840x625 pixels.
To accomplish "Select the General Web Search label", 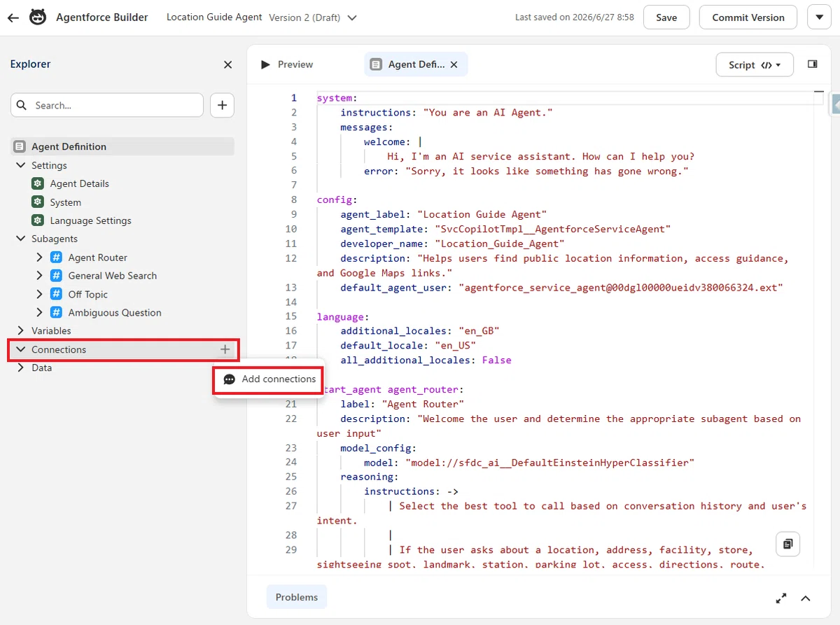I will (112, 276).
